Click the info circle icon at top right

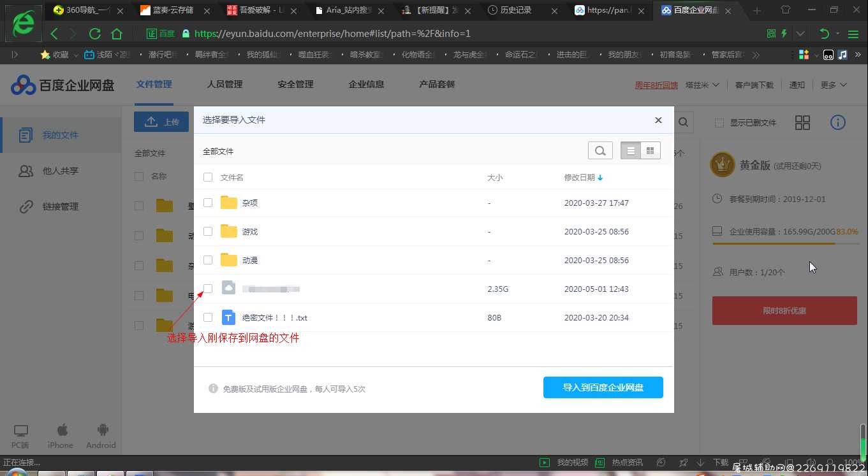click(x=838, y=122)
